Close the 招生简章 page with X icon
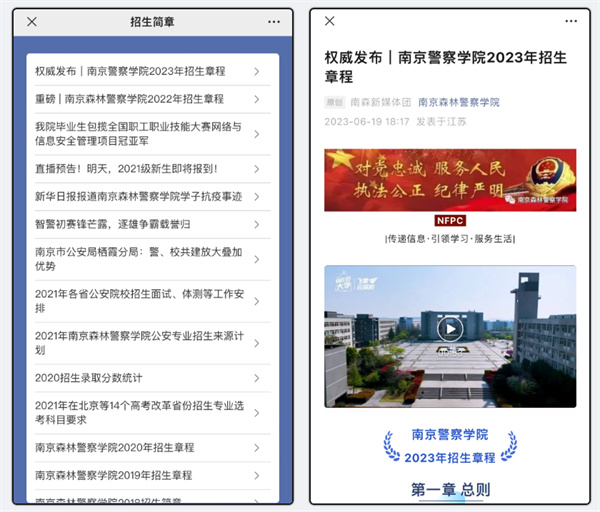This screenshot has height=512, width=600. pos(32,22)
